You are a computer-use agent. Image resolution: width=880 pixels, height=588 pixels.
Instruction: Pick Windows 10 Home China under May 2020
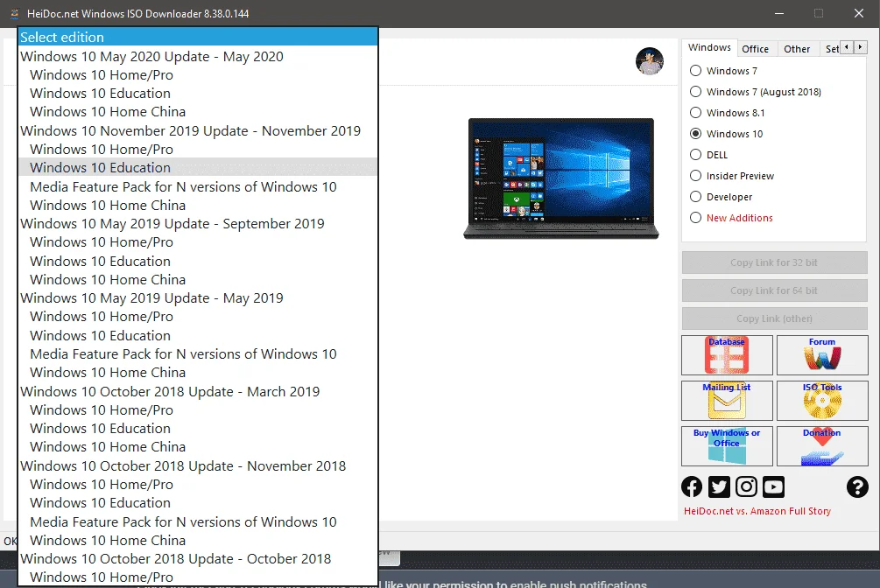click(198, 112)
